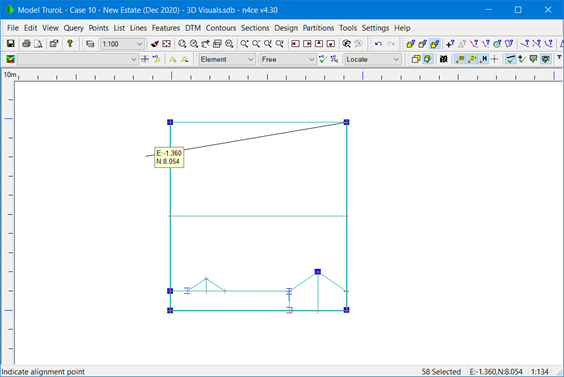564x377 pixels.
Task: Click the blue undo arrow icon
Action: tap(378, 44)
